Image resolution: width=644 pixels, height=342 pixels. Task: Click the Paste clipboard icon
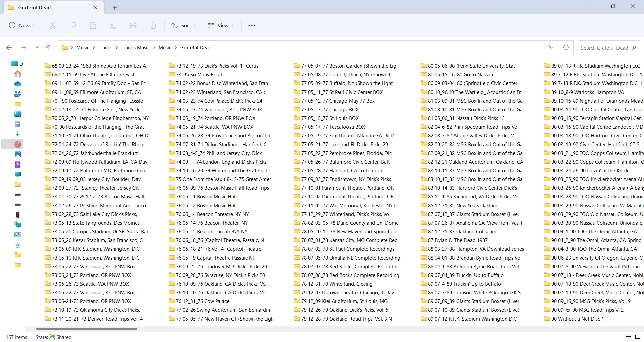point(93,25)
